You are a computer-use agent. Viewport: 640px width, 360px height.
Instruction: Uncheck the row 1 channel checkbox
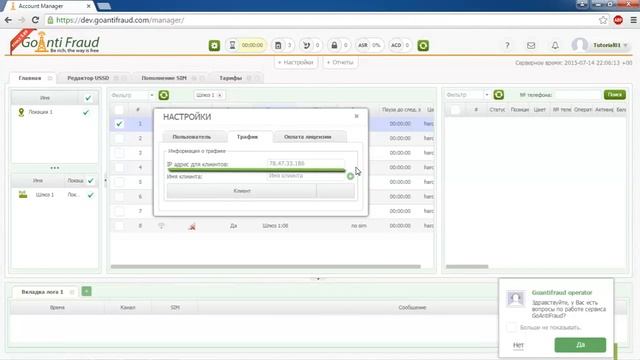(x=119, y=124)
